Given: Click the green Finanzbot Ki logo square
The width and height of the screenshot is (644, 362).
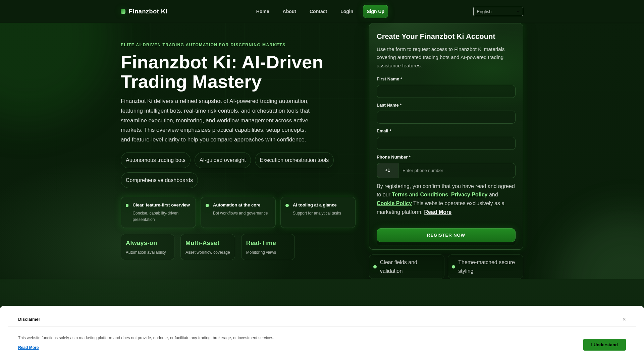Looking at the screenshot, I should point(123,11).
